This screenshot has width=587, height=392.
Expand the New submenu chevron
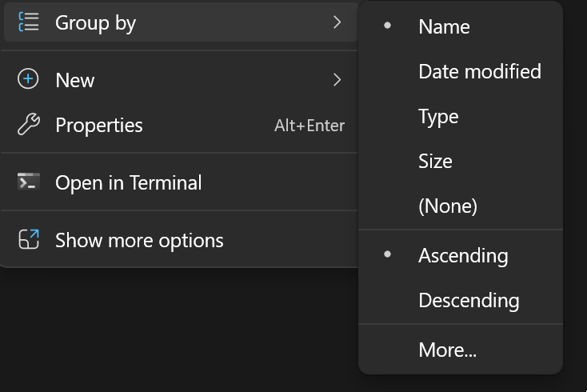(337, 80)
